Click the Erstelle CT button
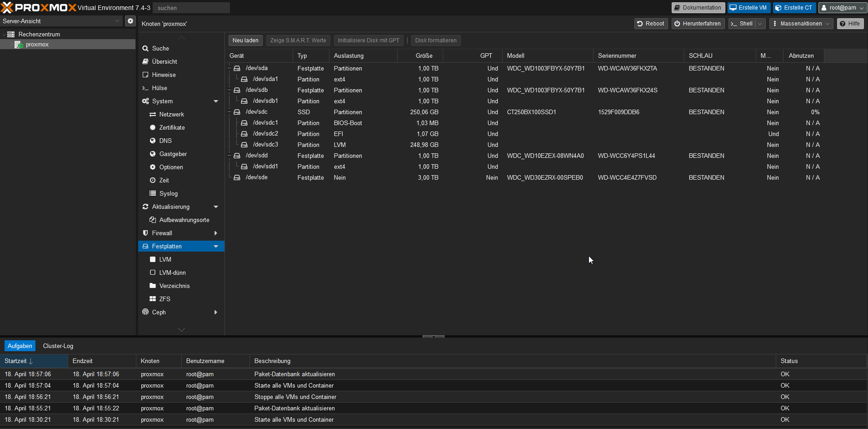The width and height of the screenshot is (868, 429). pos(793,8)
